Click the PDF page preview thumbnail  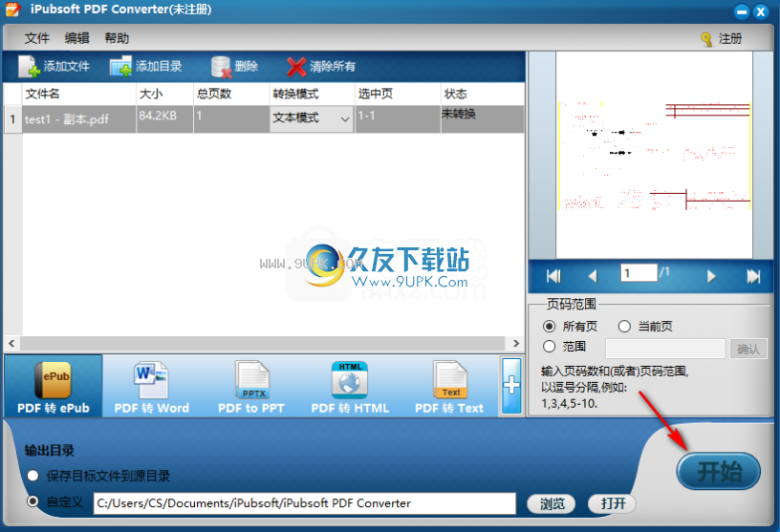[654, 155]
